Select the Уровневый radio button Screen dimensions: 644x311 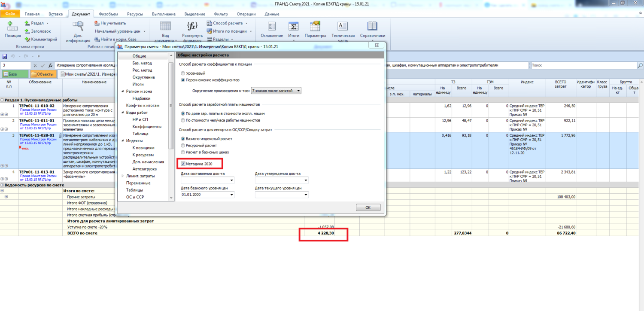(x=183, y=73)
